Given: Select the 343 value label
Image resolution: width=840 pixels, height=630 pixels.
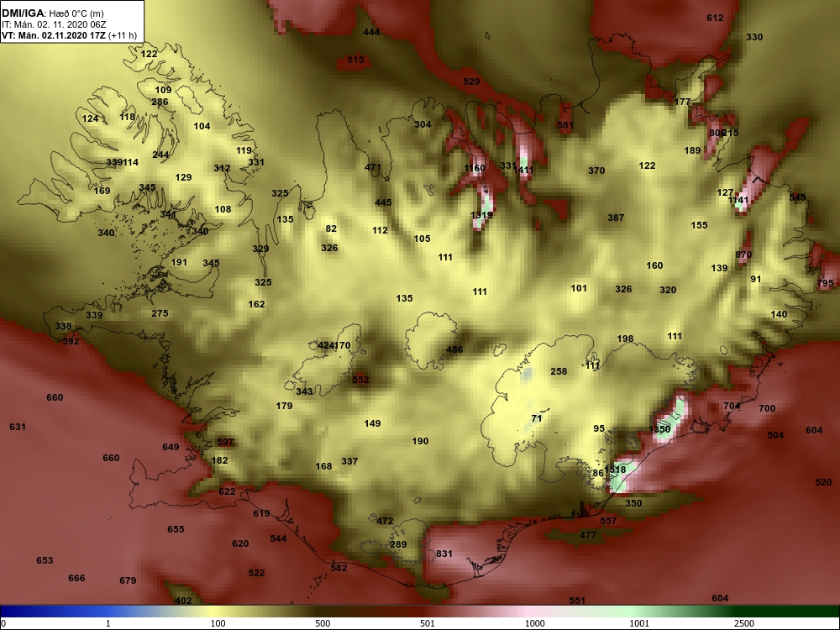Looking at the screenshot, I should coord(304,391).
